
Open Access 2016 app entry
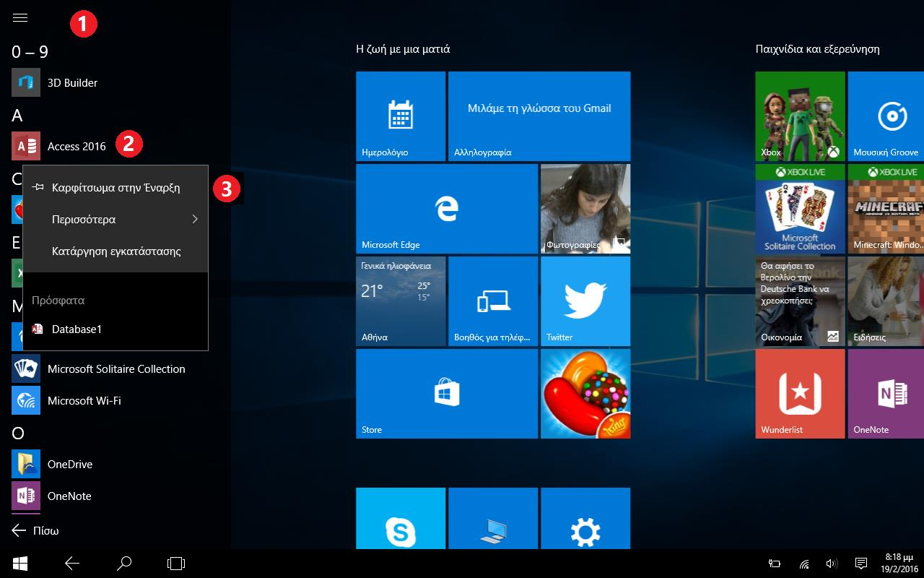click(x=115, y=146)
